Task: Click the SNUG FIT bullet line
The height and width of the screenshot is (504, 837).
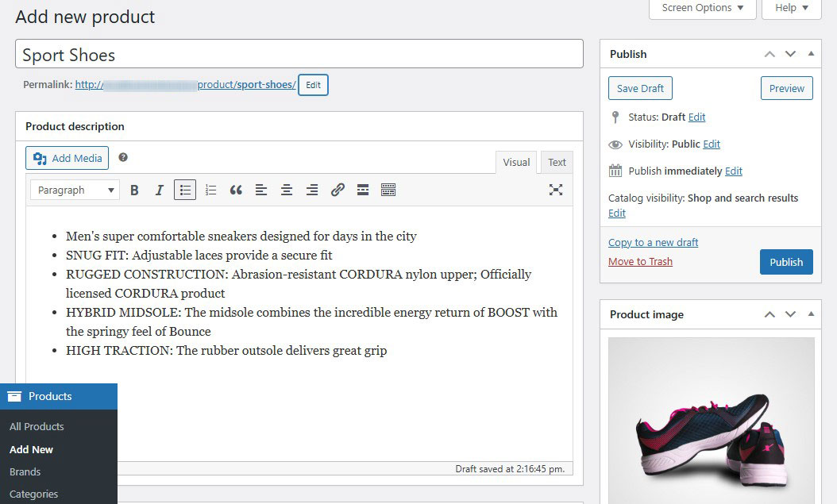Action: coord(199,256)
